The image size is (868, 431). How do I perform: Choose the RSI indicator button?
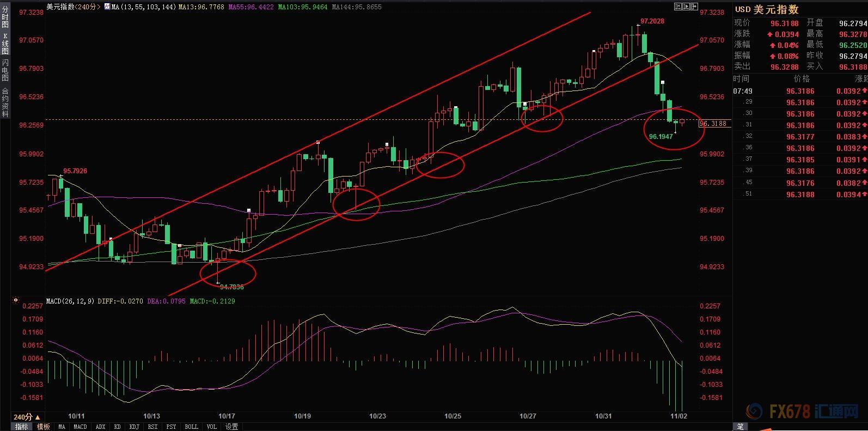point(153,427)
